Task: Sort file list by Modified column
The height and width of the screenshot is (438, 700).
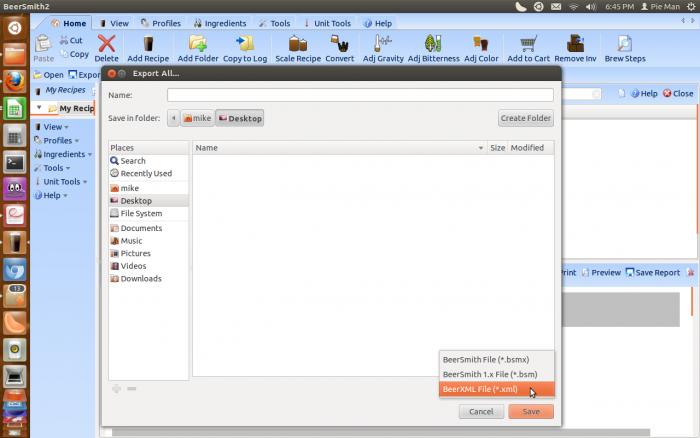Action: [x=530, y=148]
